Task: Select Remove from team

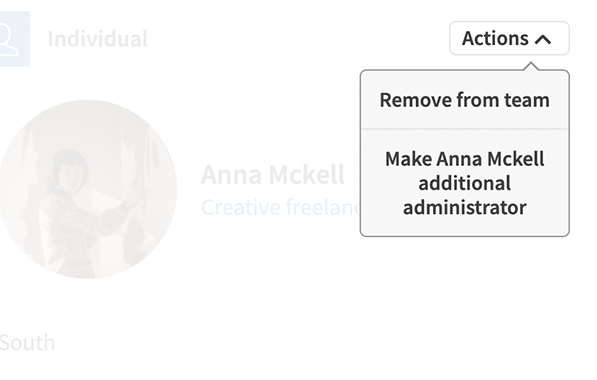Action: pyautogui.click(x=465, y=100)
